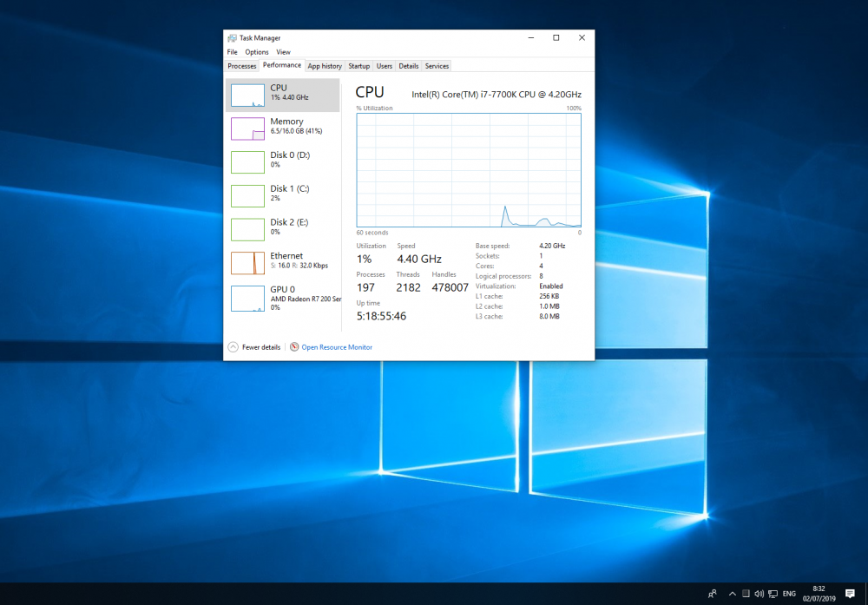The width and height of the screenshot is (868, 605).
Task: Open Resource Monitor link
Action: [x=337, y=347]
